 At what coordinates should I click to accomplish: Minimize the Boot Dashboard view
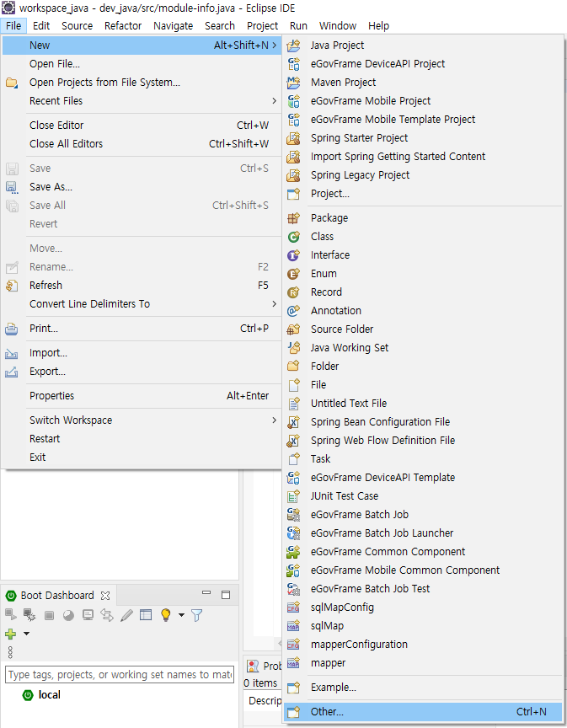coord(206,593)
